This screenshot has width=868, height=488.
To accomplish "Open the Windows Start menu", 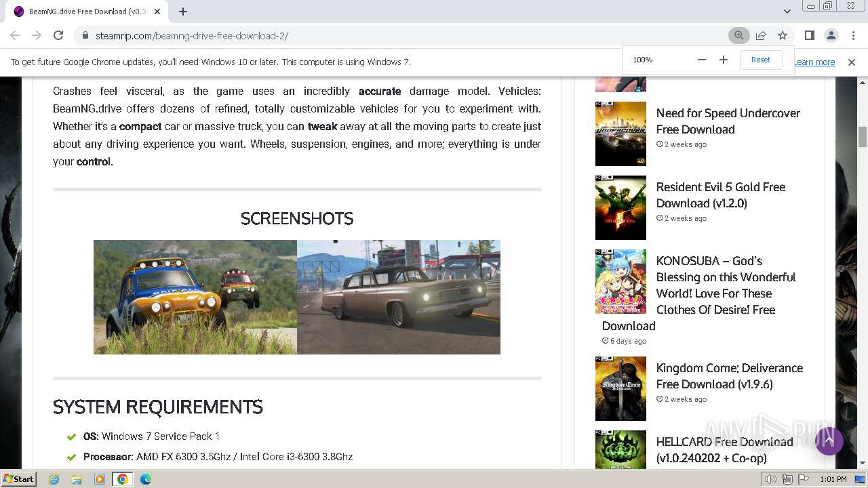I will (18, 479).
